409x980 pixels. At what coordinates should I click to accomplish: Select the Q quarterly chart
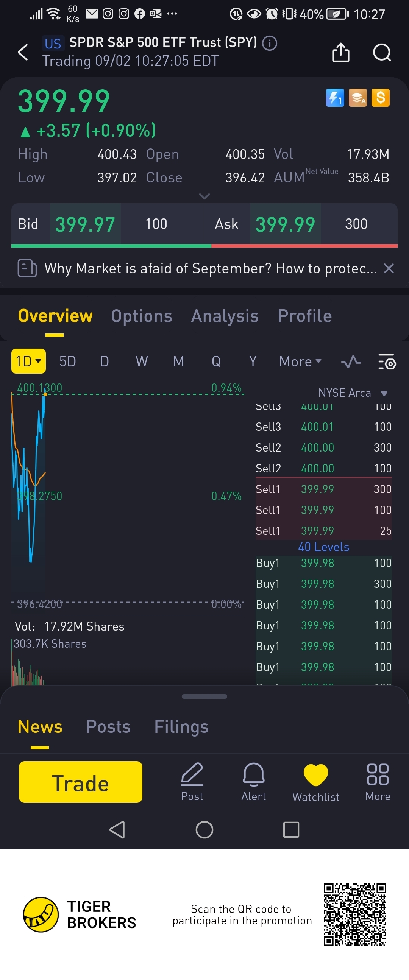[216, 361]
